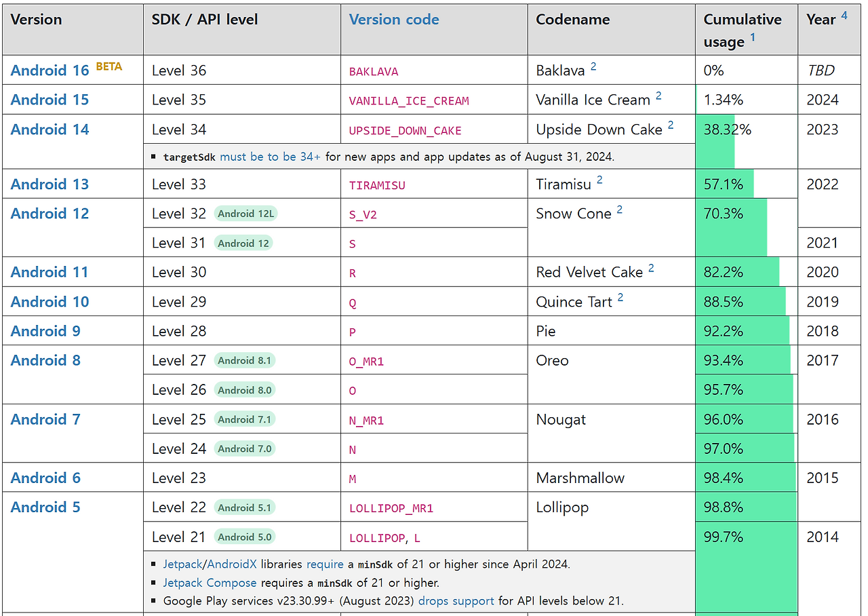
Task: Click the Android 12L badge
Action: coord(246,214)
